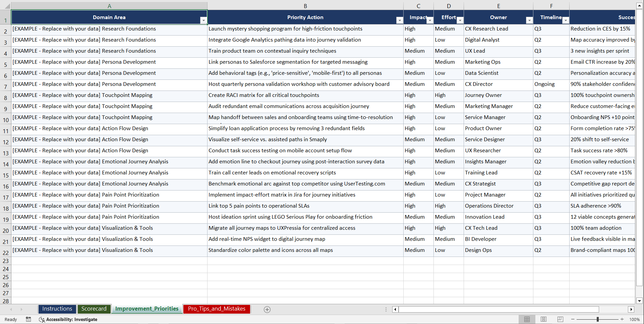Open the Domain Area filter dropdown
The height and width of the screenshot is (324, 644).
click(x=203, y=20)
